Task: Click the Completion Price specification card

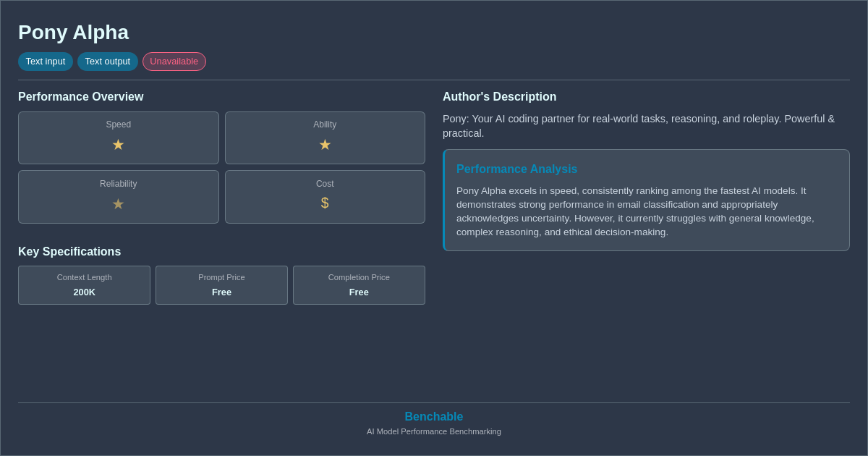Action: pos(359,284)
